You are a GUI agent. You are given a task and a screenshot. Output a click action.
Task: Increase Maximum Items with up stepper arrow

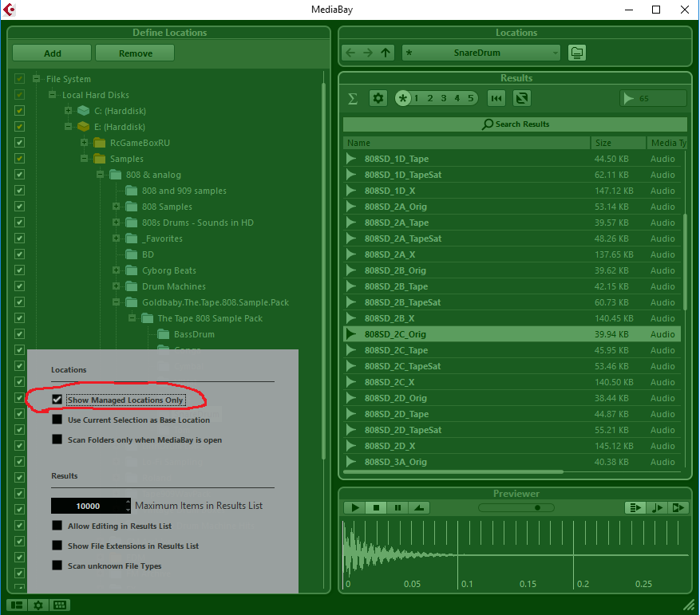[x=129, y=502]
